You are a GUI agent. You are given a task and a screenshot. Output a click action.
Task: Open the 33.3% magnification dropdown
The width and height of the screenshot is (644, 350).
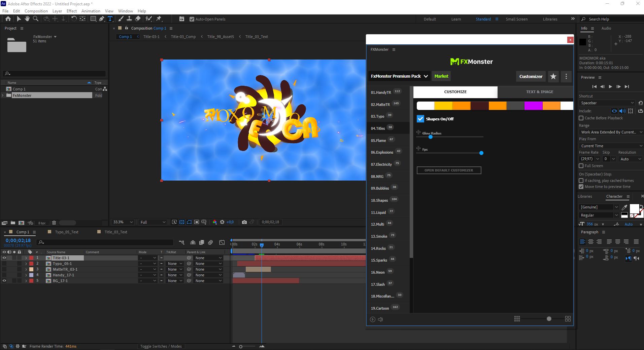coord(123,222)
